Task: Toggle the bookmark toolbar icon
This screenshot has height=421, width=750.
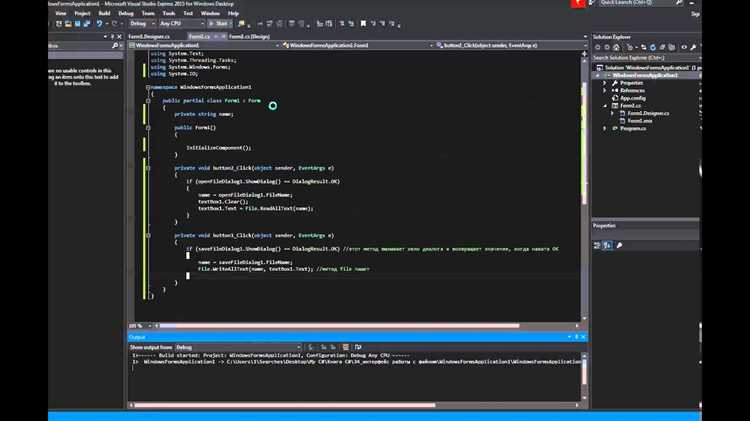Action: pos(363,23)
